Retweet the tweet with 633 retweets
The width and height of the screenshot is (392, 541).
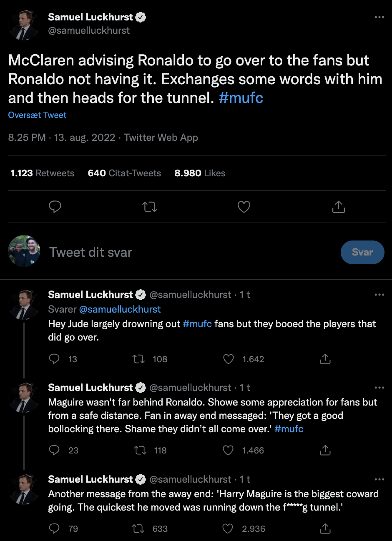[x=138, y=529]
